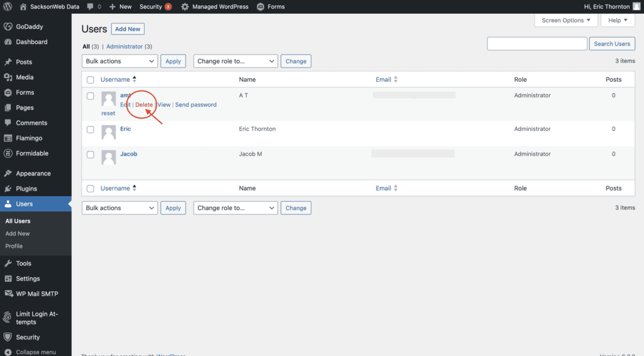Click into the search users text field
Screen dimensions: 644x356
point(537,43)
